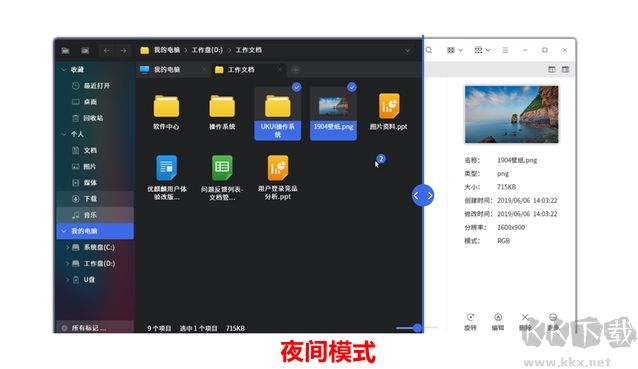
Task: Open the hamburger options menu
Action: [505, 50]
